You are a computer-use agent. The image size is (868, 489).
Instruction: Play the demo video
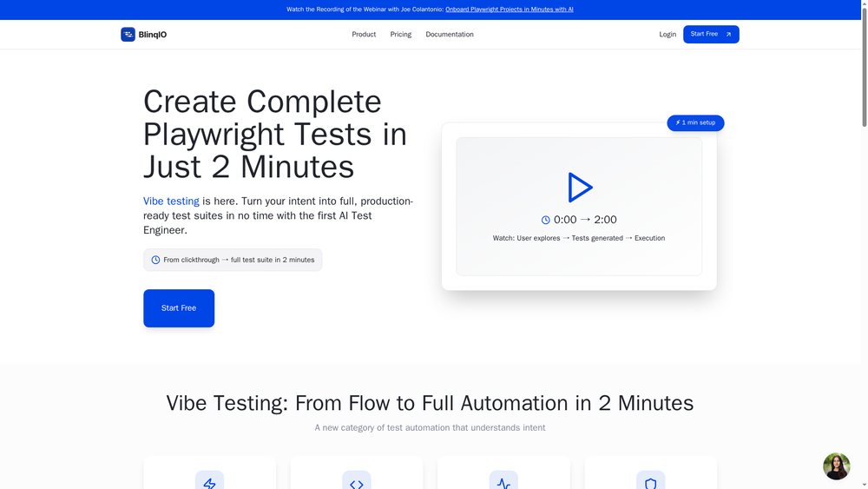coord(580,188)
